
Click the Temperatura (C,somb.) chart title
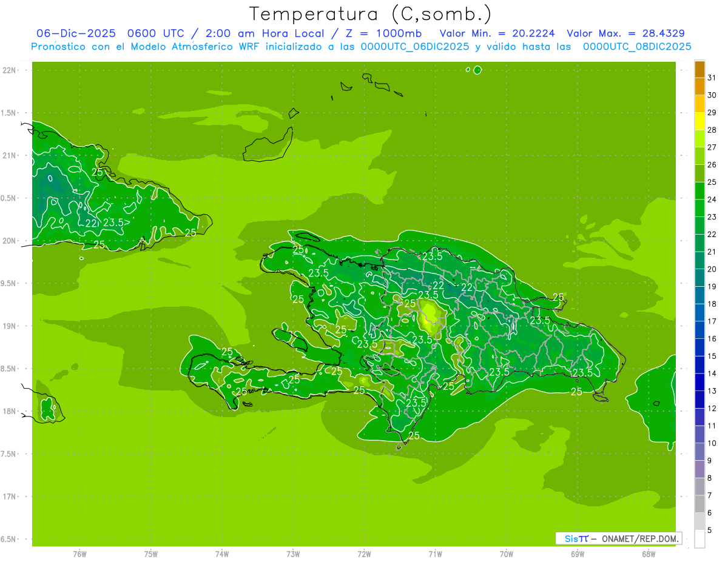(370, 14)
